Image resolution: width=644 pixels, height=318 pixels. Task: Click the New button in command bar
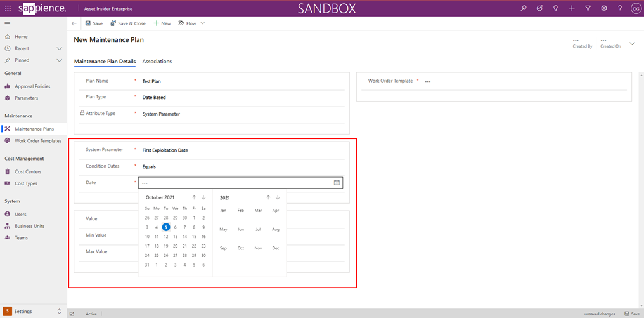[x=162, y=23]
